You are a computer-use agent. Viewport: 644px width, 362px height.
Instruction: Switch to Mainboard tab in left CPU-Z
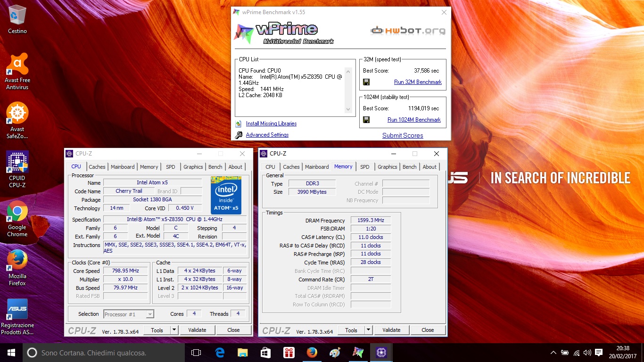123,167
